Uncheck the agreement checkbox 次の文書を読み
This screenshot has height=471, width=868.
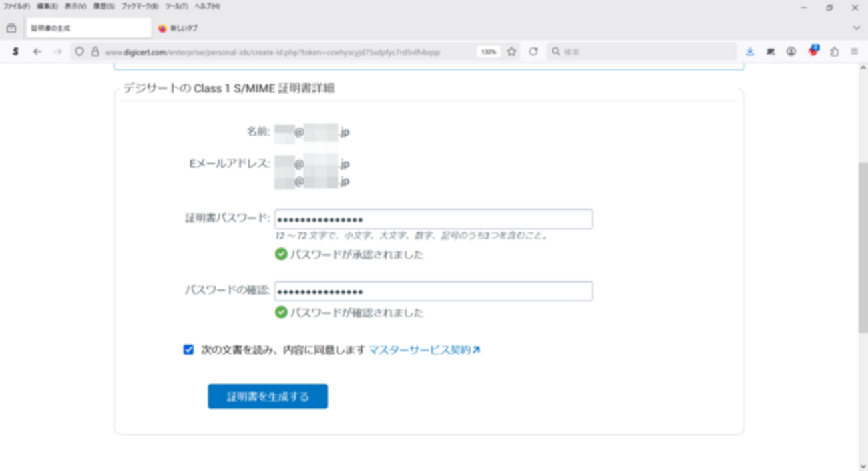tap(188, 349)
